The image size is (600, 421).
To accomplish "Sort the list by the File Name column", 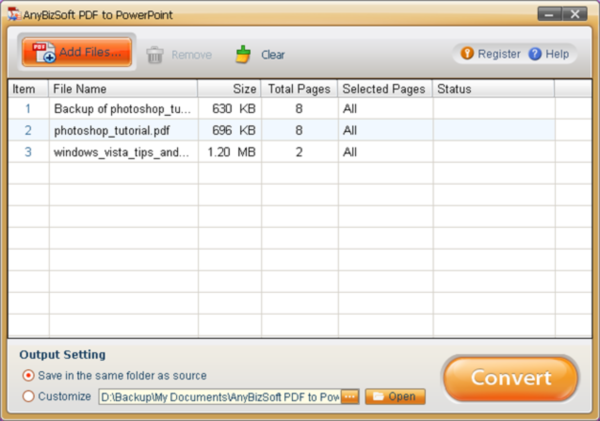I will coord(122,89).
